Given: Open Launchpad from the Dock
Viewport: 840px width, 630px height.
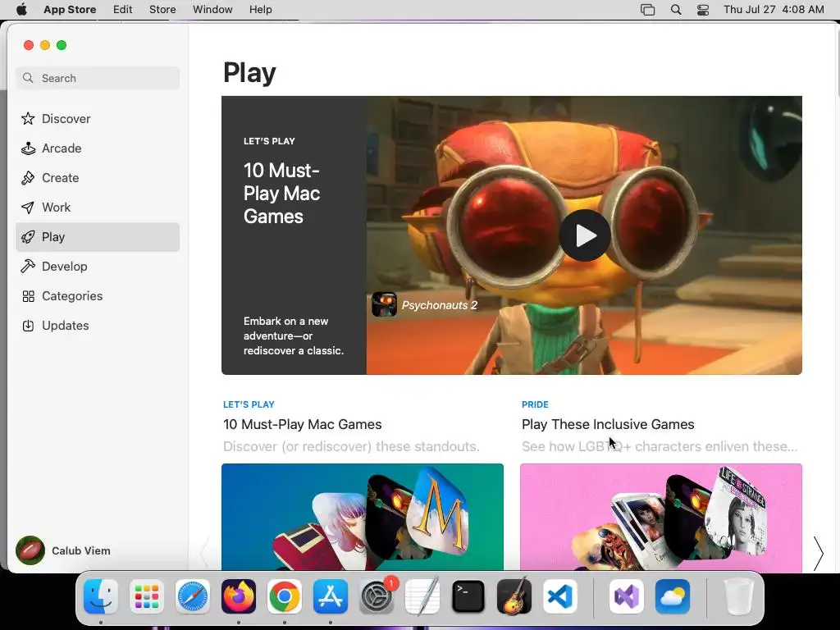Looking at the screenshot, I should click(147, 596).
